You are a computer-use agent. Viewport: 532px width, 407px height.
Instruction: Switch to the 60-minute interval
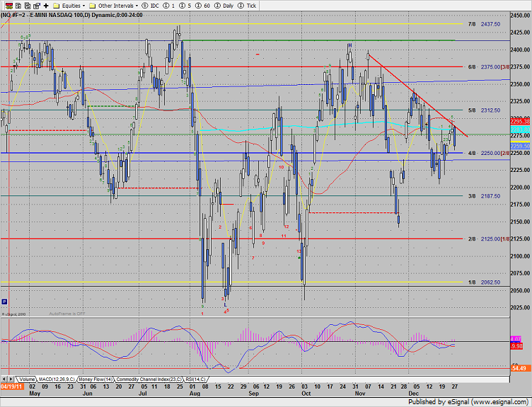click(x=202, y=6)
